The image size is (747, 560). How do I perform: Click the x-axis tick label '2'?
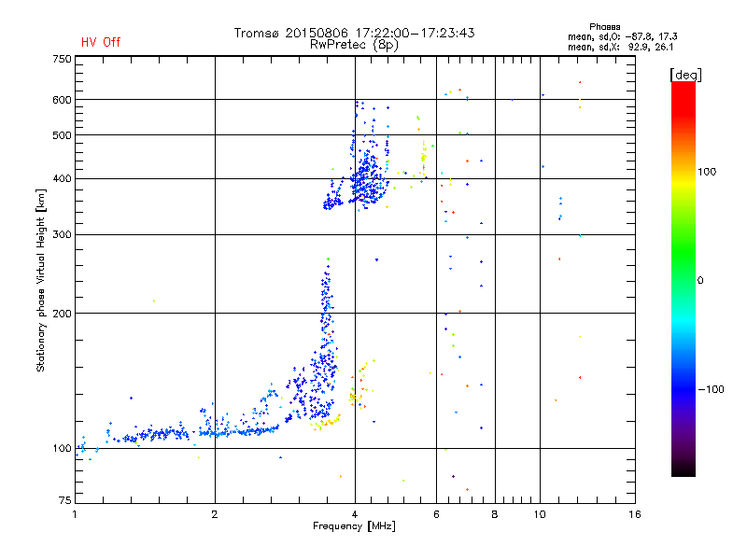(215, 514)
